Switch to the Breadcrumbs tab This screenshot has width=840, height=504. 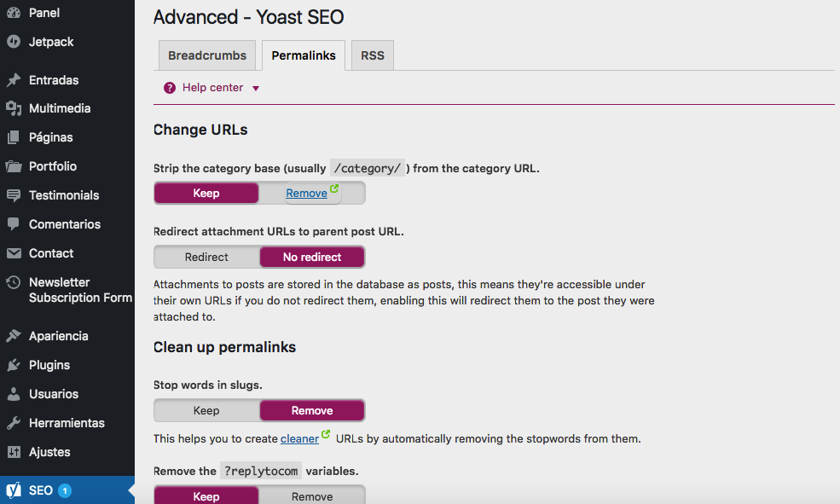coord(206,55)
